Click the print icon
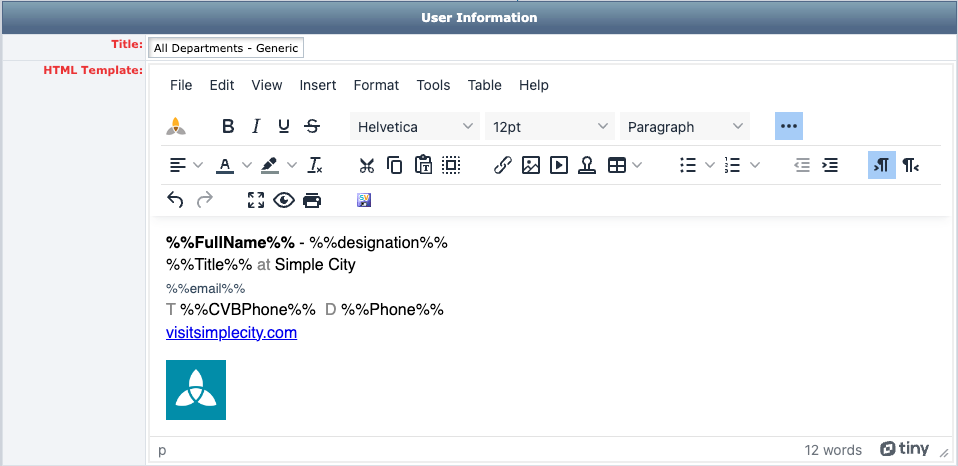Screen dimensions: 958x466 pos(312,200)
